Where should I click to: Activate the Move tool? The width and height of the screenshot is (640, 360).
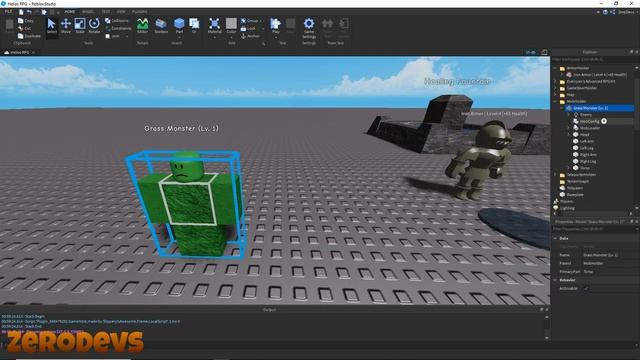coord(66,26)
